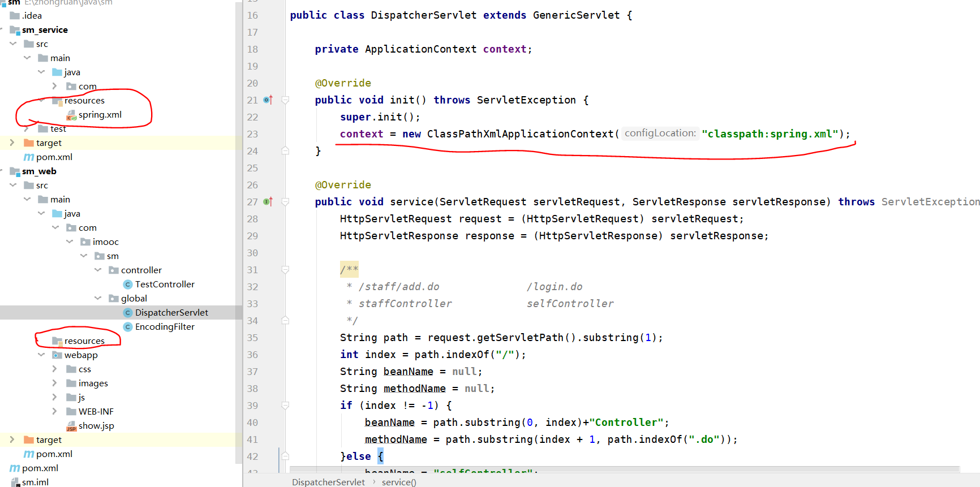Collapse the src folder under sm_service

coord(13,44)
